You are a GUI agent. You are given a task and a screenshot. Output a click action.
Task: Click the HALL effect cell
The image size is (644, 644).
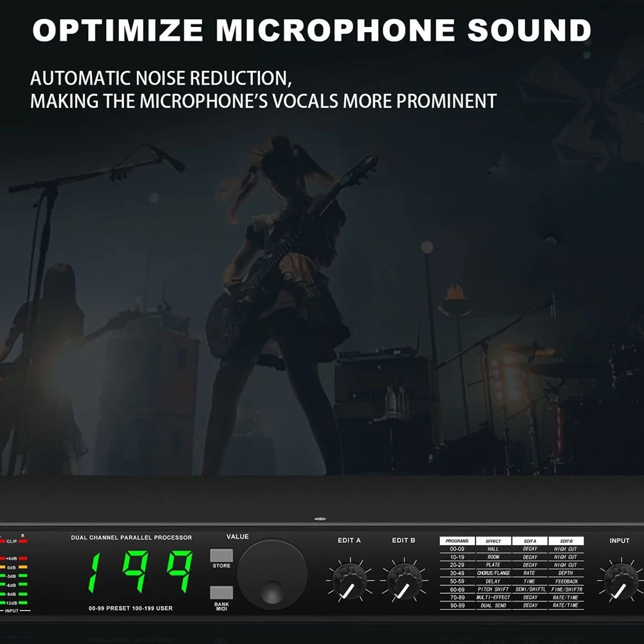click(x=493, y=549)
